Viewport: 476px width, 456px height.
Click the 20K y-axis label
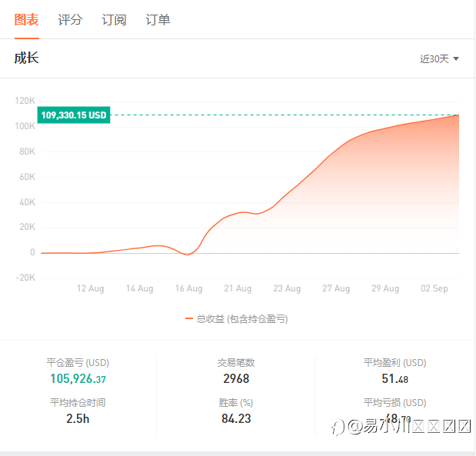point(28,227)
